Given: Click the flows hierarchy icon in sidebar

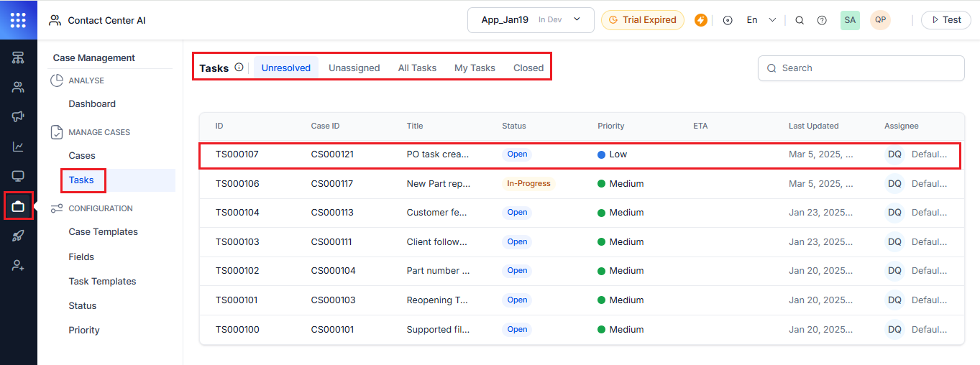Looking at the screenshot, I should click(x=18, y=57).
